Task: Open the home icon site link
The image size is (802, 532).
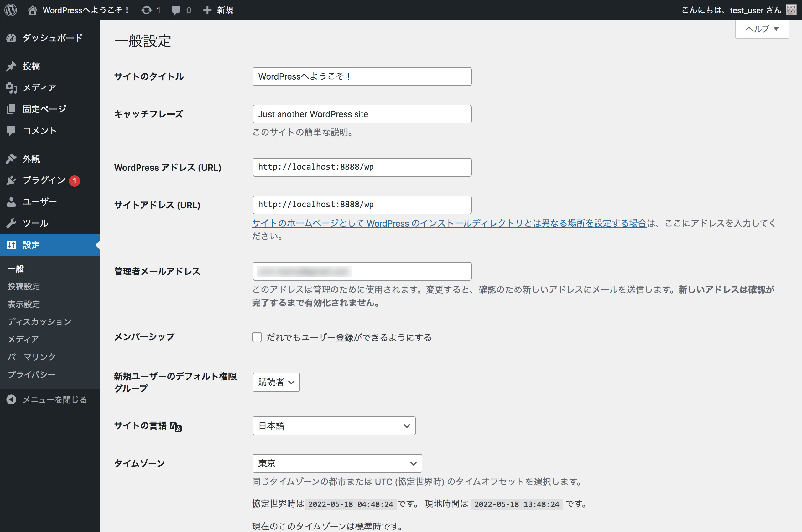Action: click(32, 10)
